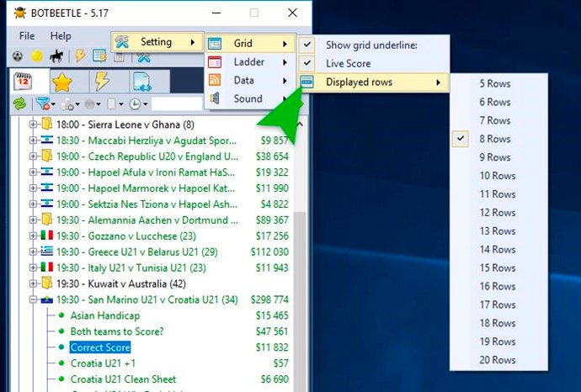Choose 18 Rows from the list
This screenshot has width=581, height=392.
pos(498,323)
